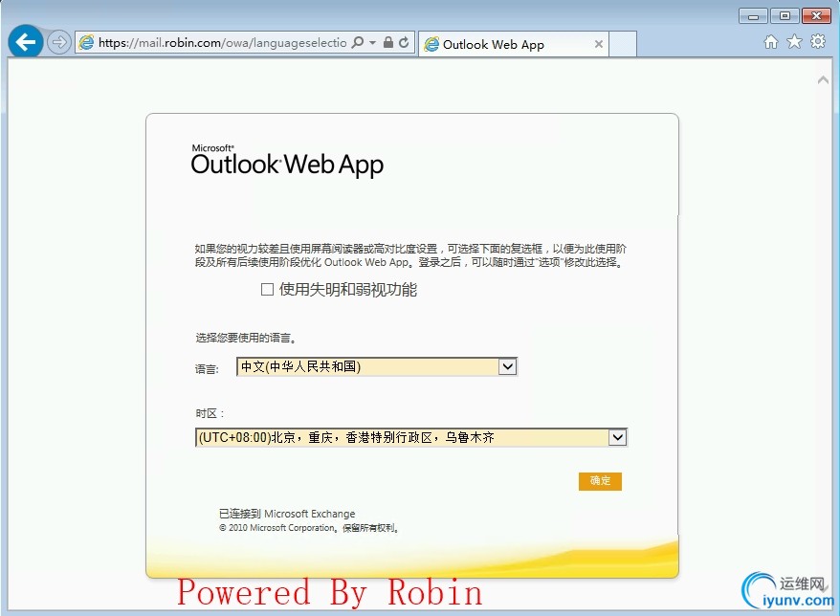Click the search magnifier in address bar
This screenshot has height=616, width=840.
click(357, 42)
